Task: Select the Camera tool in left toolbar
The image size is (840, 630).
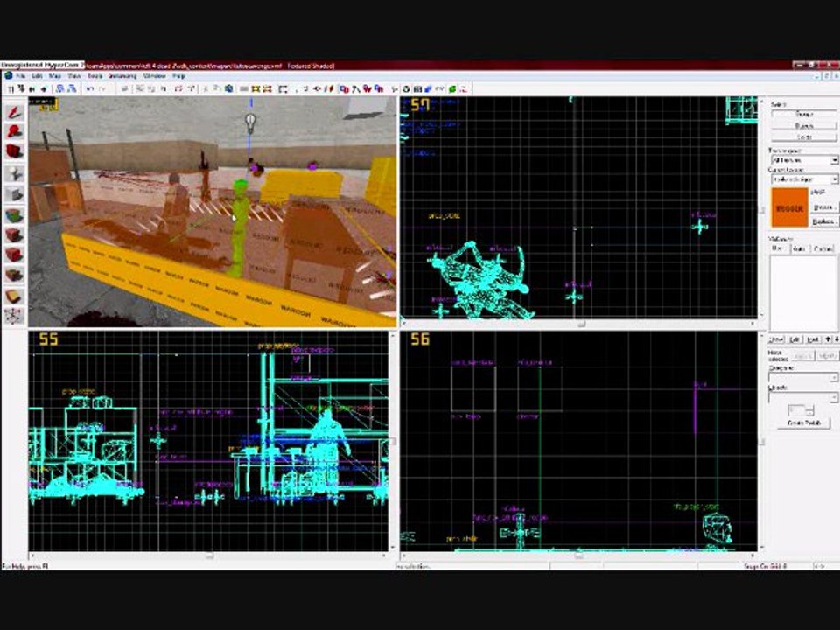Action: (x=14, y=152)
